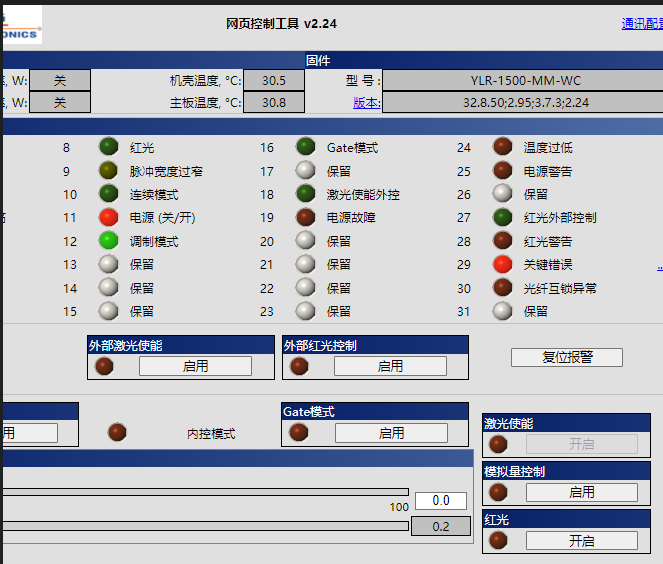This screenshot has height=564, width=663.
Task: Click the 版本 hyperlink
Action: [x=366, y=102]
